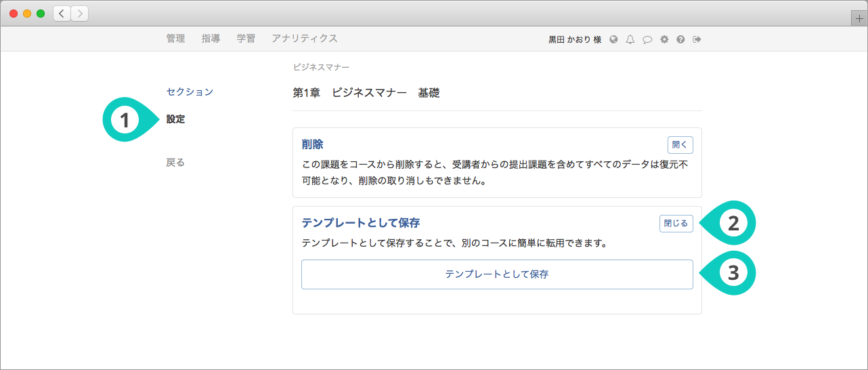Go back with browser back arrow
The image size is (868, 370).
click(x=62, y=14)
